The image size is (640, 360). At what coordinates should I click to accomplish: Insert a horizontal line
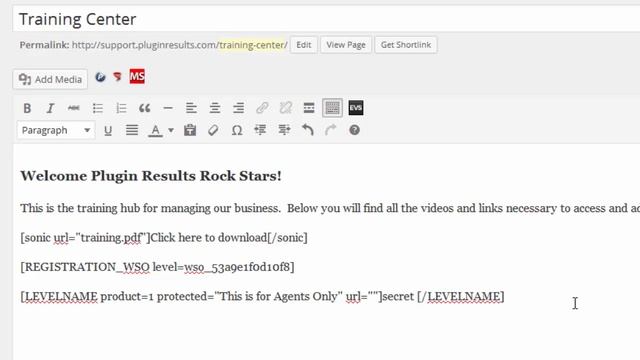click(x=168, y=108)
